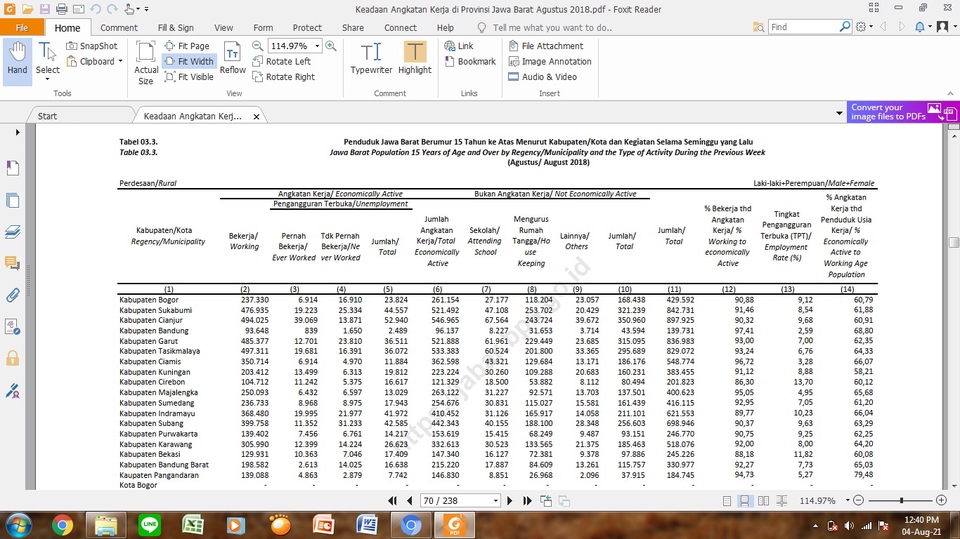This screenshot has width=960, height=539.
Task: Open the zoom percentage dropdown in ribbon
Action: coord(317,46)
